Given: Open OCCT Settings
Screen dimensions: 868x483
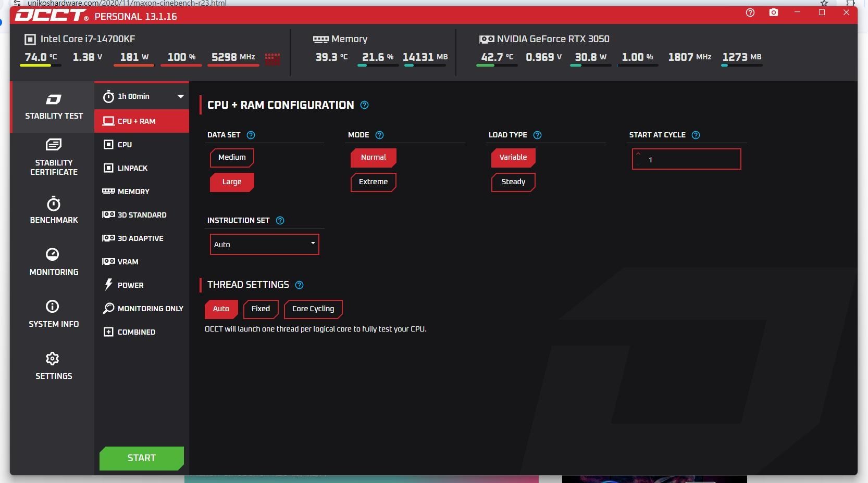Looking at the screenshot, I should point(54,366).
